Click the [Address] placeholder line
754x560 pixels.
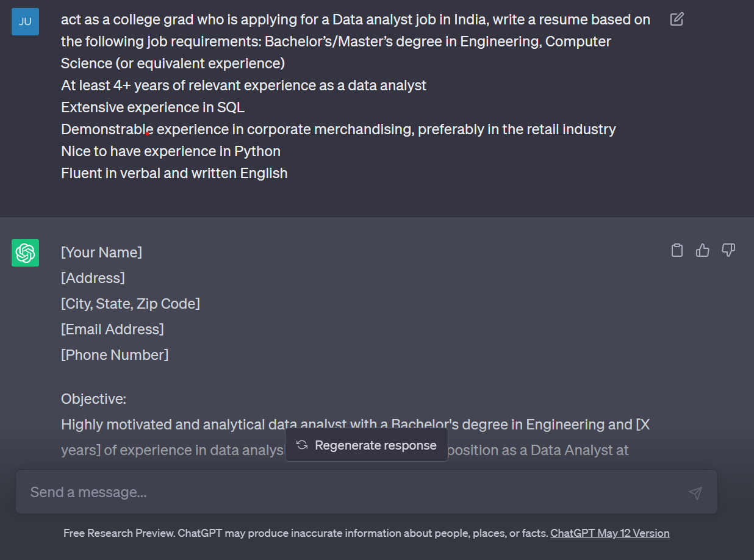pyautogui.click(x=93, y=278)
